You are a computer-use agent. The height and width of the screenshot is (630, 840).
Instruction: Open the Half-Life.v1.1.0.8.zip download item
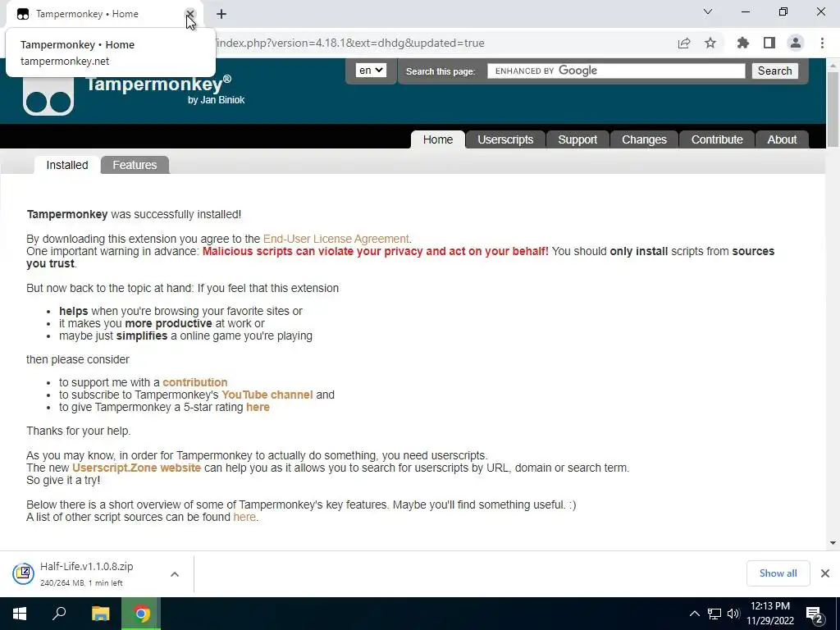89,573
